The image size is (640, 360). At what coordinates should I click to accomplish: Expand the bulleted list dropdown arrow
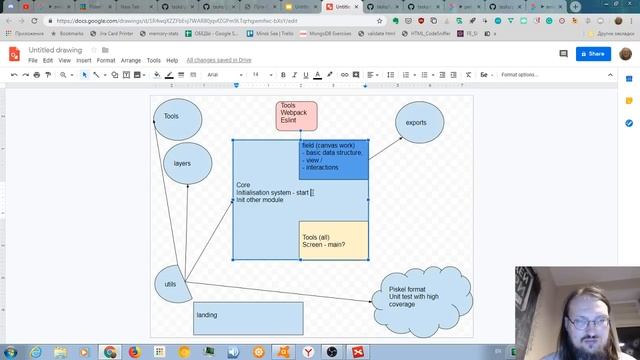click(433, 75)
